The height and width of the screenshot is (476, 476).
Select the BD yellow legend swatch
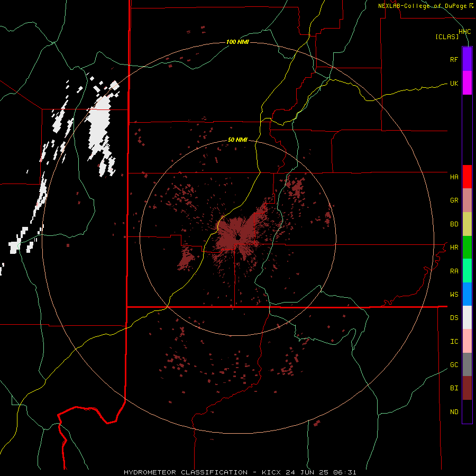click(467, 224)
